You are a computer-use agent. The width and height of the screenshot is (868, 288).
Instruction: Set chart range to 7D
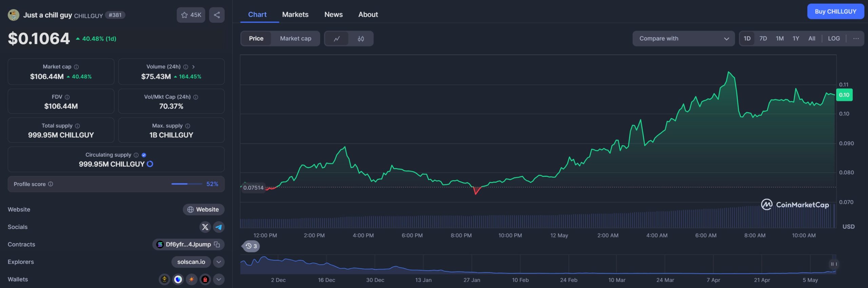(x=763, y=39)
